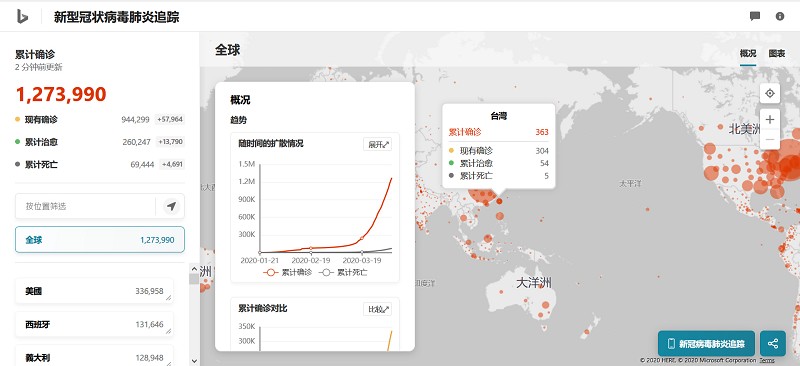
Task: Switch to the 概况 tab
Action: click(x=748, y=53)
